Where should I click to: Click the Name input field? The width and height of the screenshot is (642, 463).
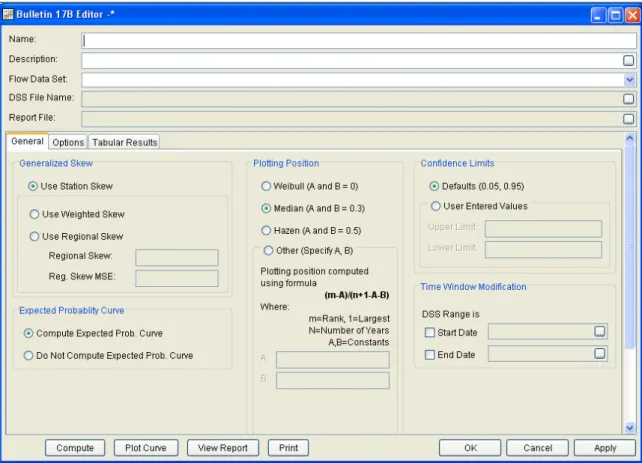[359, 41]
